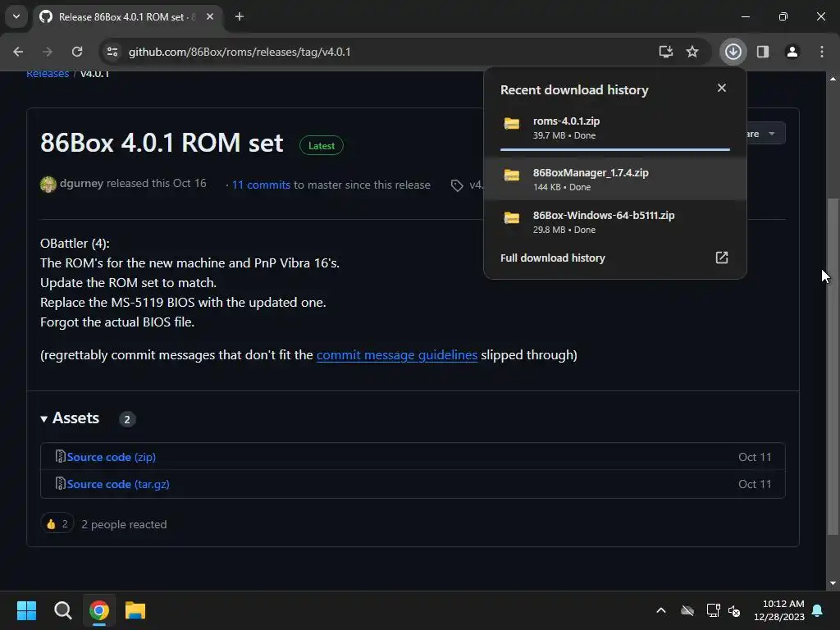Click the Chrome taskbar icon
Image resolution: width=840 pixels, height=630 pixels.
click(99, 610)
